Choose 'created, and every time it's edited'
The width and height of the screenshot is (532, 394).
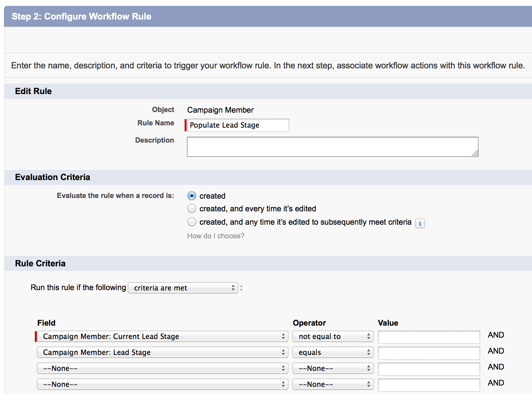[192, 208]
